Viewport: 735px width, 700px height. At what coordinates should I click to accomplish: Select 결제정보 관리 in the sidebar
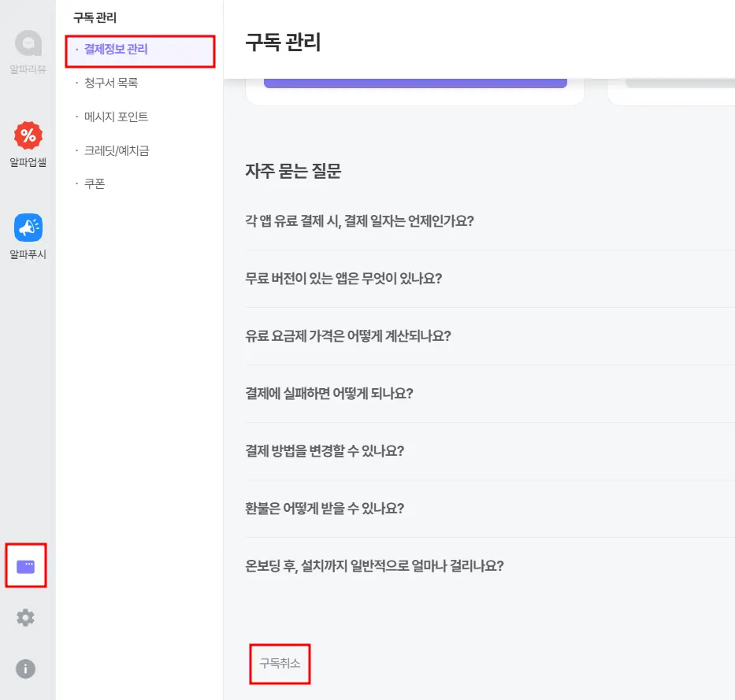coord(140,50)
